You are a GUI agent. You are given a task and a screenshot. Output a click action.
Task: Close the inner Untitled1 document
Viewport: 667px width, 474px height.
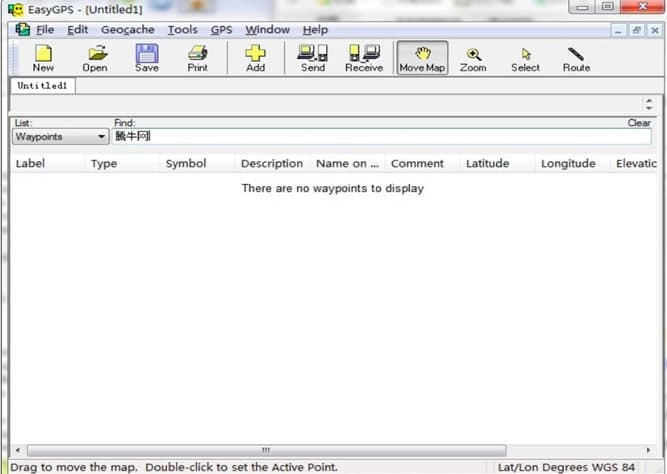tap(655, 30)
